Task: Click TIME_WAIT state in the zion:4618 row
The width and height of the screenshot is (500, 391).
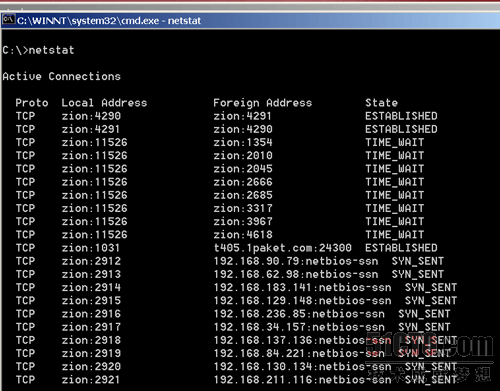Action: [x=395, y=235]
